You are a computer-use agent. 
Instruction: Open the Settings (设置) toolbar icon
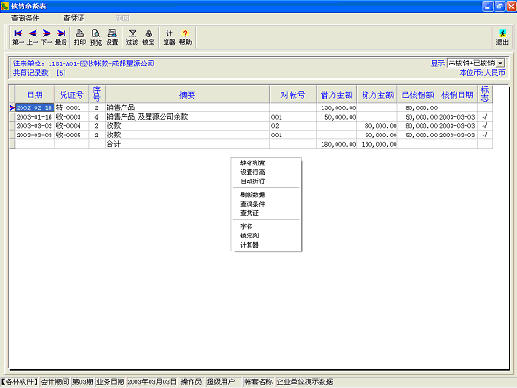[112, 37]
